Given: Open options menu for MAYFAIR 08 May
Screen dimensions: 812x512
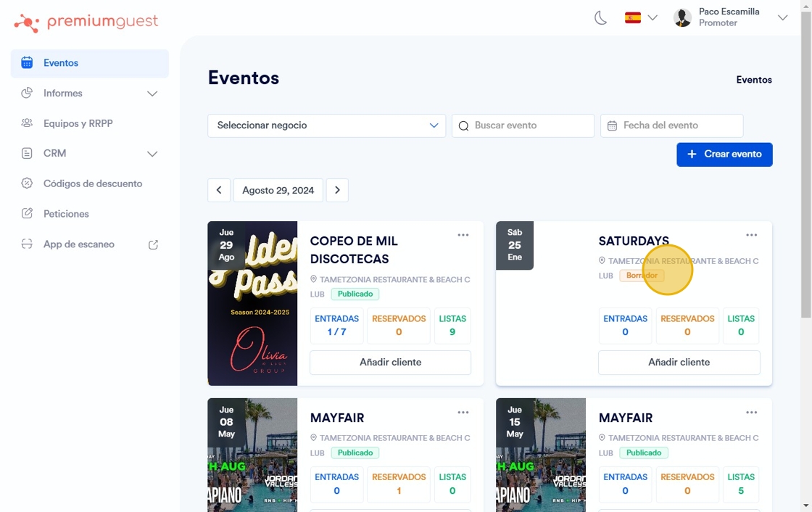Looking at the screenshot, I should (463, 413).
